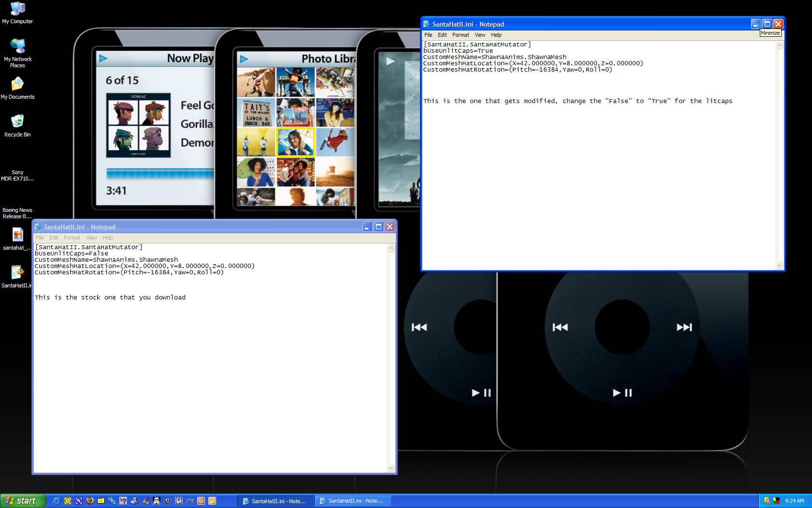Click the line beginning 'This is the one that gets modified'
The width and height of the screenshot is (812, 508).
pyautogui.click(x=578, y=101)
